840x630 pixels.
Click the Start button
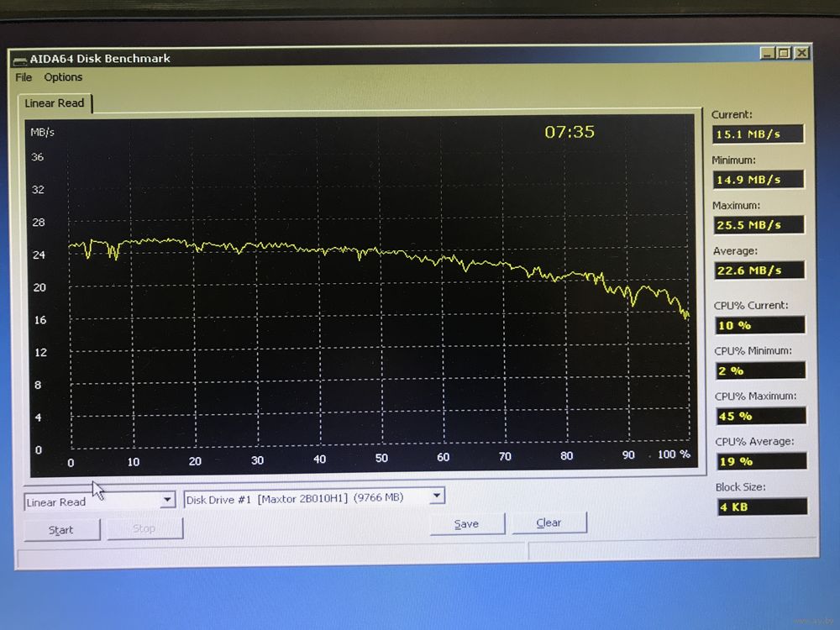tap(61, 530)
